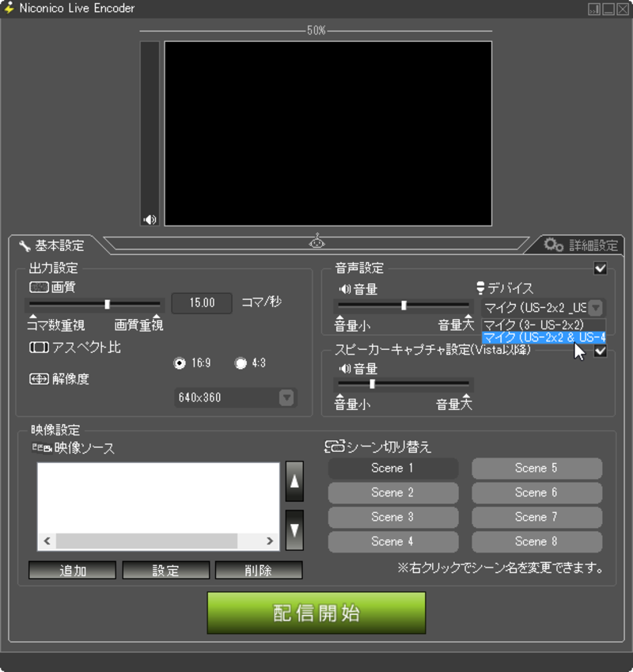Collapse the microphone device dropdown
This screenshot has width=633, height=672.
pyautogui.click(x=595, y=308)
